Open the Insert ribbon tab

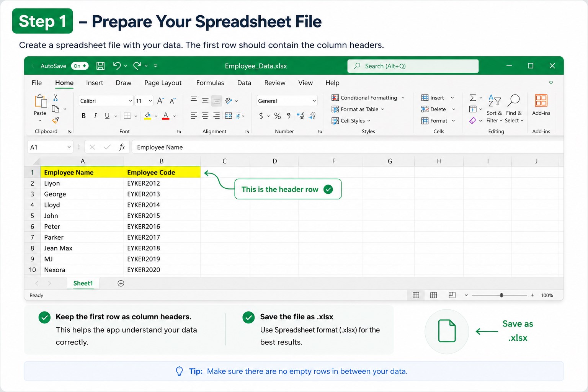pyautogui.click(x=95, y=83)
